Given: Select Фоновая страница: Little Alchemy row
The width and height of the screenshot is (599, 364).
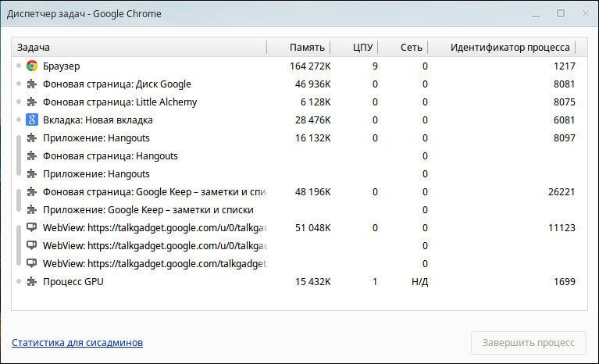Looking at the screenshot, I should (300, 102).
